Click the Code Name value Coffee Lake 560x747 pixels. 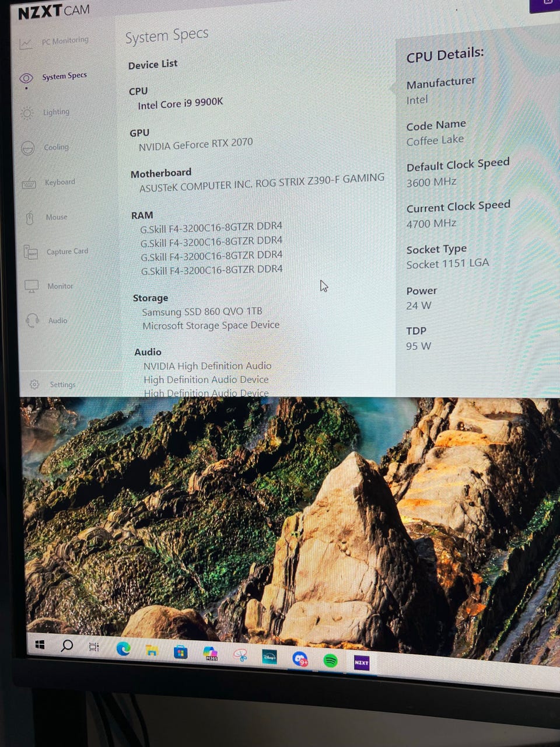(435, 141)
